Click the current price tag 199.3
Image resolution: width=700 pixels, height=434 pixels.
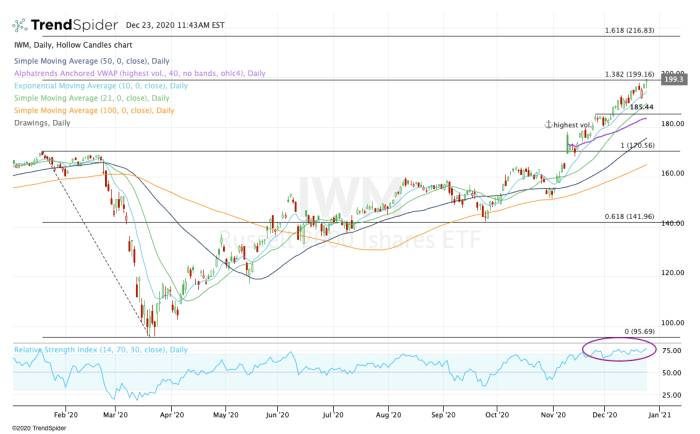[674, 79]
